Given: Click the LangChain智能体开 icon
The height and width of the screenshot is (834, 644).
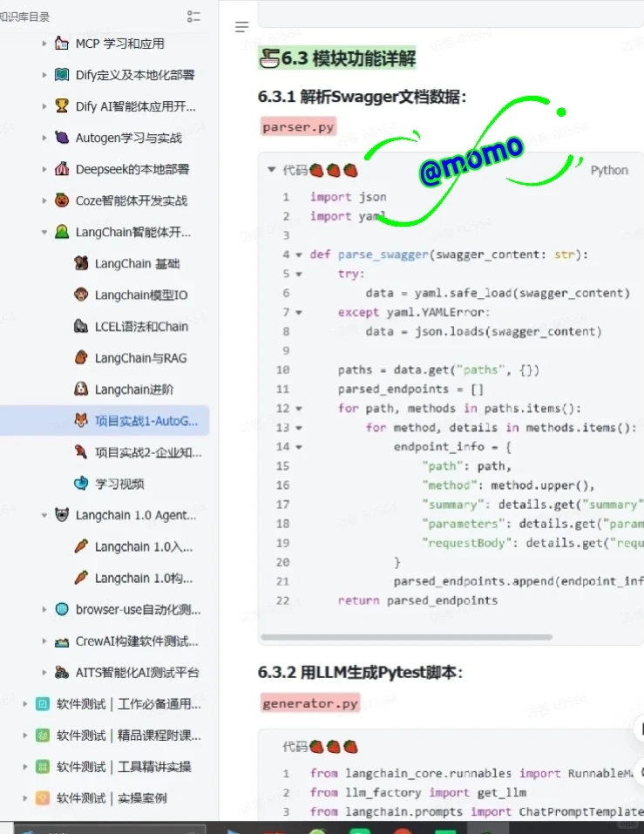Looking at the screenshot, I should click(x=62, y=231).
